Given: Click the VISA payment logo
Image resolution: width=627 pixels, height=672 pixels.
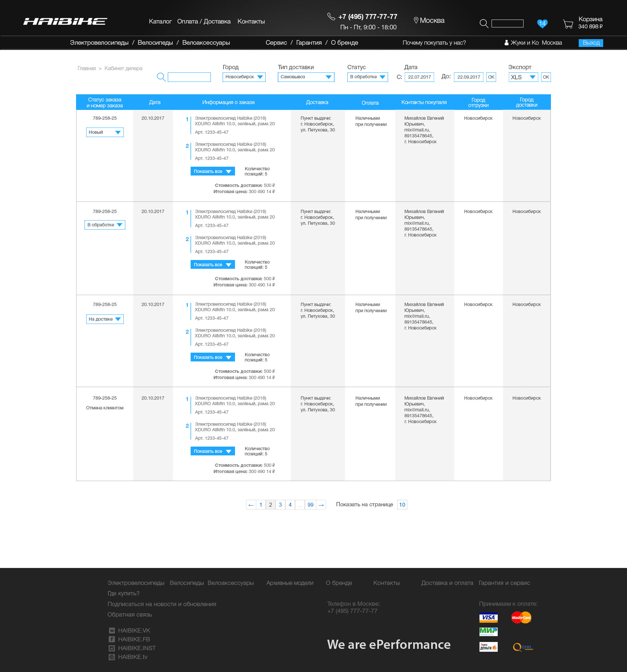Looking at the screenshot, I should [x=488, y=617].
